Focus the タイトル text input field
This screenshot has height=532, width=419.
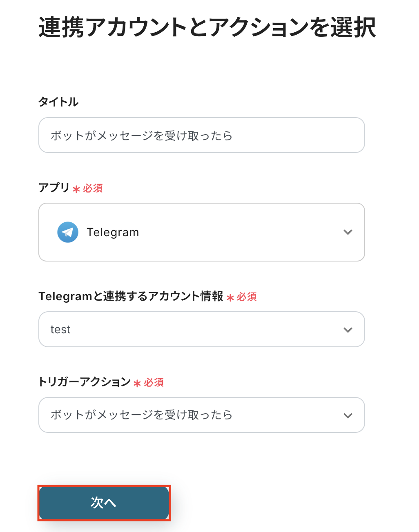[201, 135]
